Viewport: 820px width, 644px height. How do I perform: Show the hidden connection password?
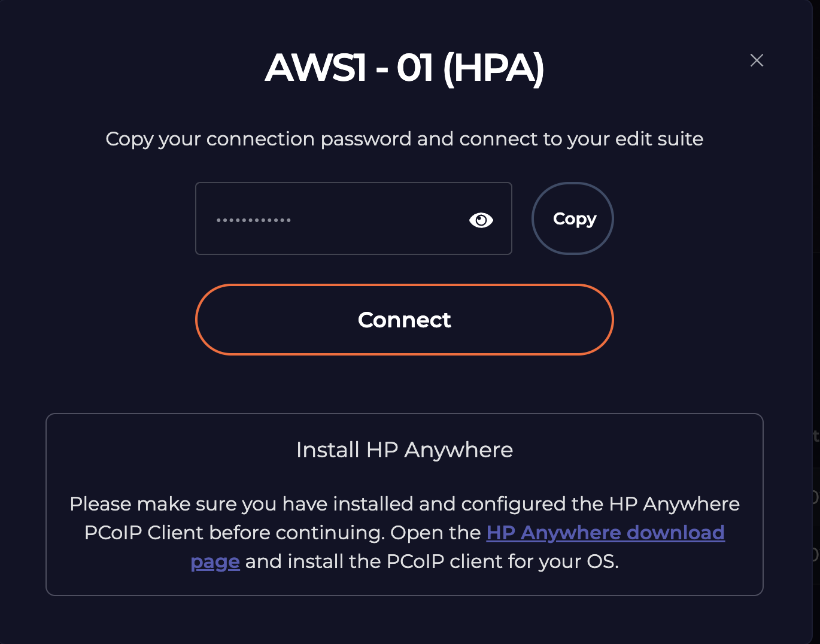point(481,220)
